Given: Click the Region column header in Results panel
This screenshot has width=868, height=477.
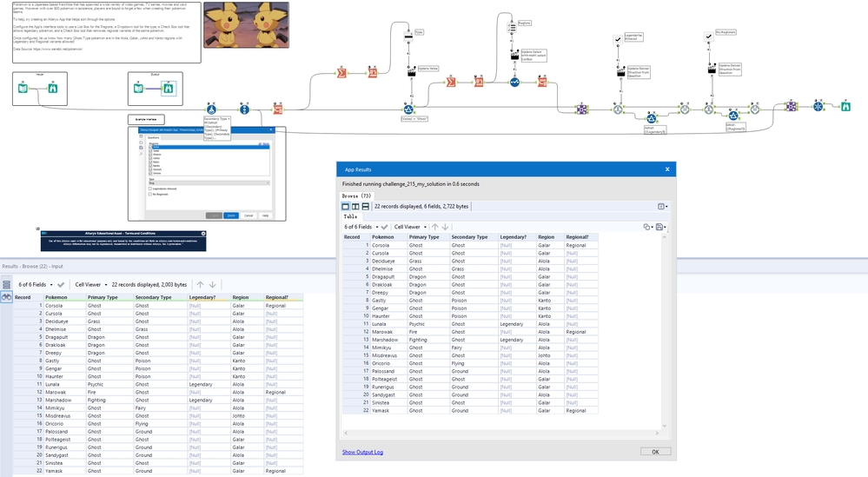Looking at the screenshot, I should pos(247,297).
